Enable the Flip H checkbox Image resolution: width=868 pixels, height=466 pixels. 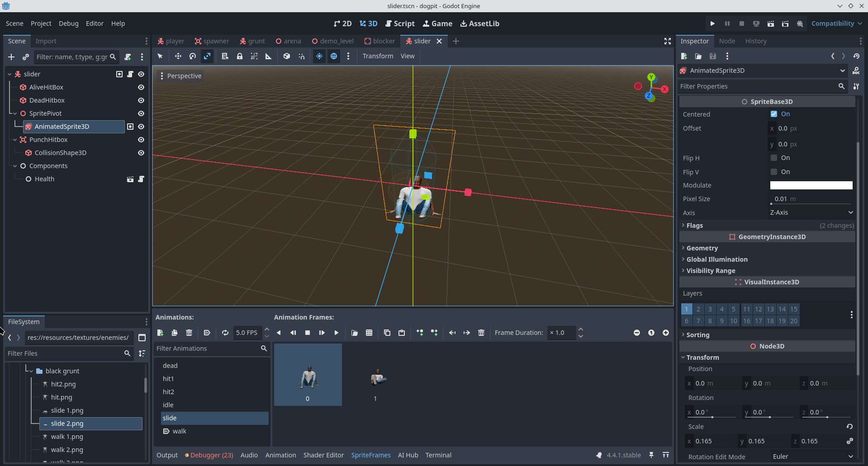click(x=774, y=158)
